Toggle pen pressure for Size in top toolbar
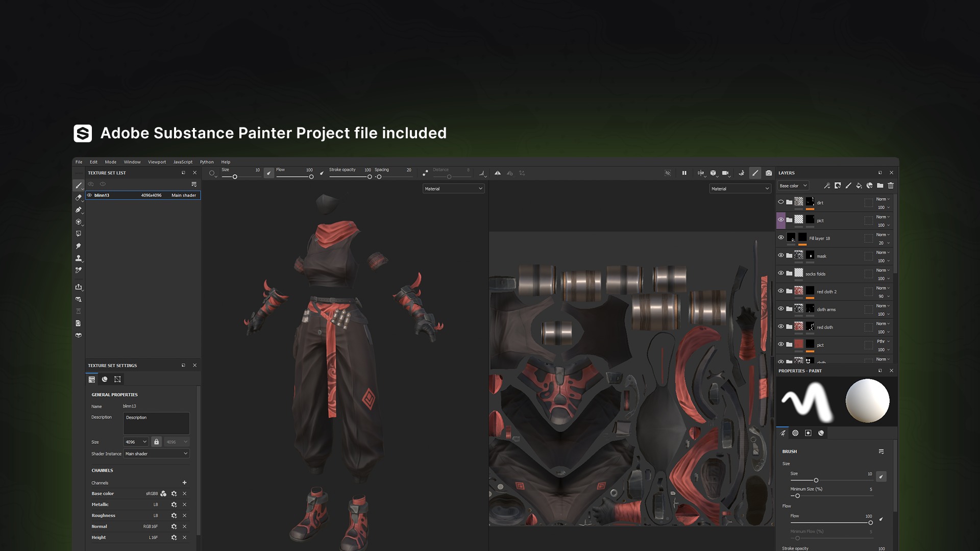Image resolution: width=980 pixels, height=551 pixels. point(269,173)
